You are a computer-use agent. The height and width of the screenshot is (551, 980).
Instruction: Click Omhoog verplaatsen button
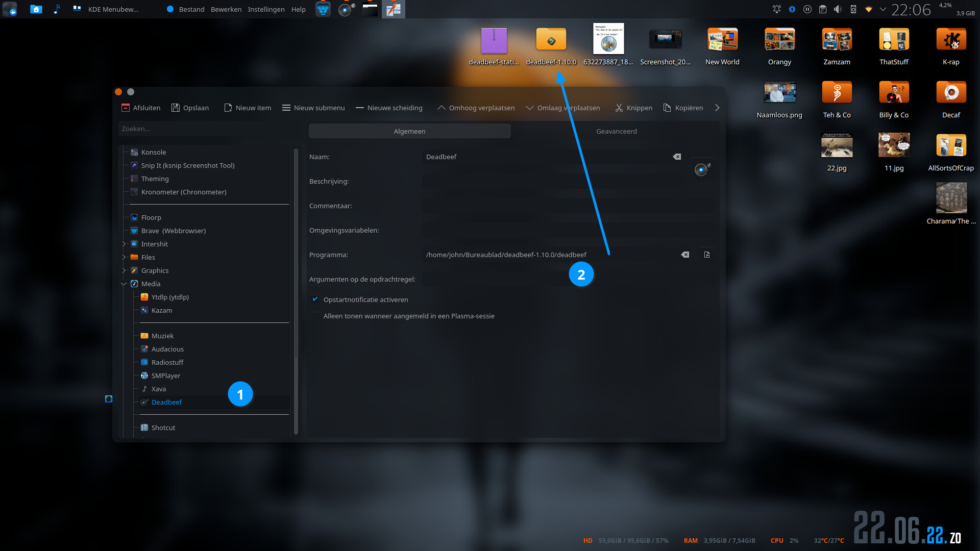click(x=476, y=108)
